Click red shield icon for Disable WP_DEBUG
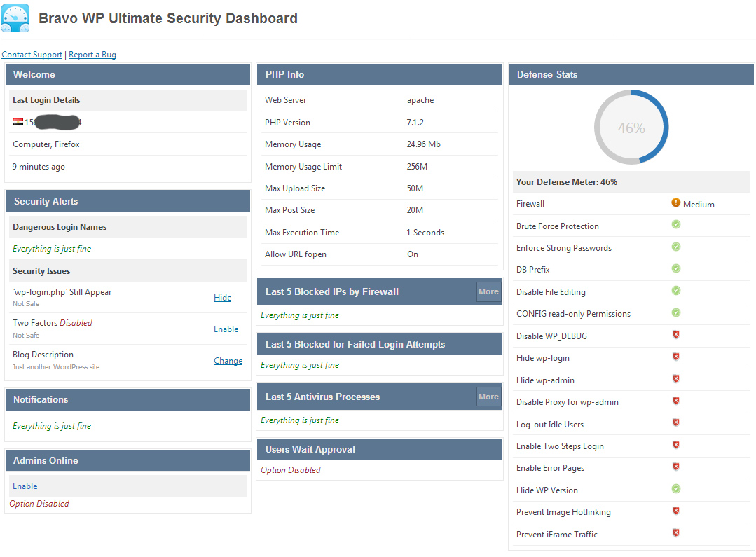 pyautogui.click(x=676, y=335)
